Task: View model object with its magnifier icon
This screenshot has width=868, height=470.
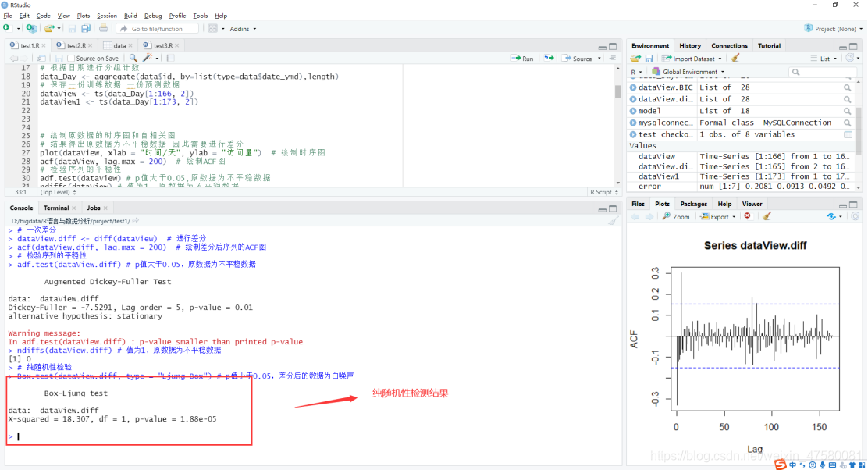Action: click(x=848, y=111)
